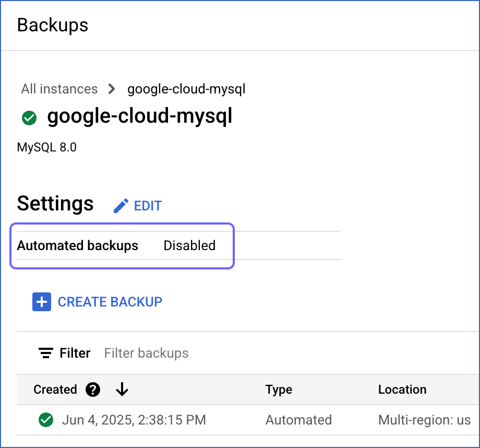Click the google-cloud-mysql breadcrumb entry
The image size is (480, 448).
[186, 89]
